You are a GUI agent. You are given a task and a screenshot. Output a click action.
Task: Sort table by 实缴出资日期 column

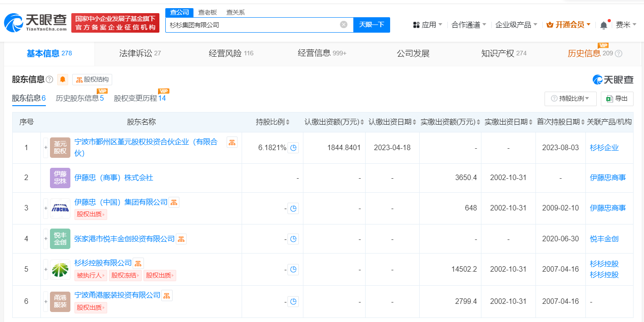pyautogui.click(x=509, y=122)
